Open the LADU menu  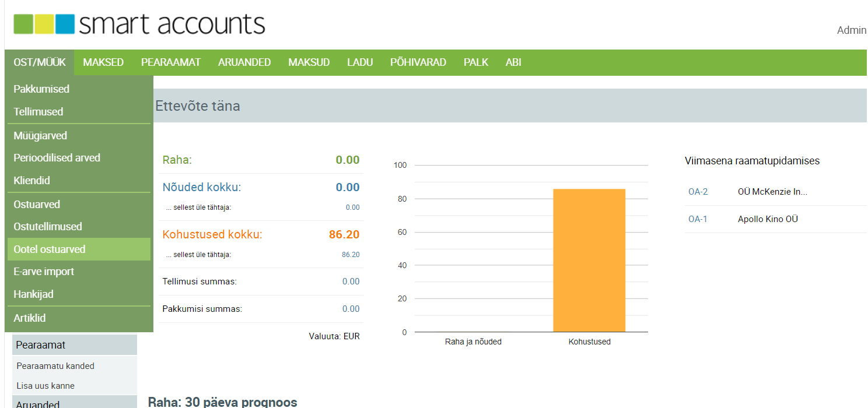click(x=360, y=62)
